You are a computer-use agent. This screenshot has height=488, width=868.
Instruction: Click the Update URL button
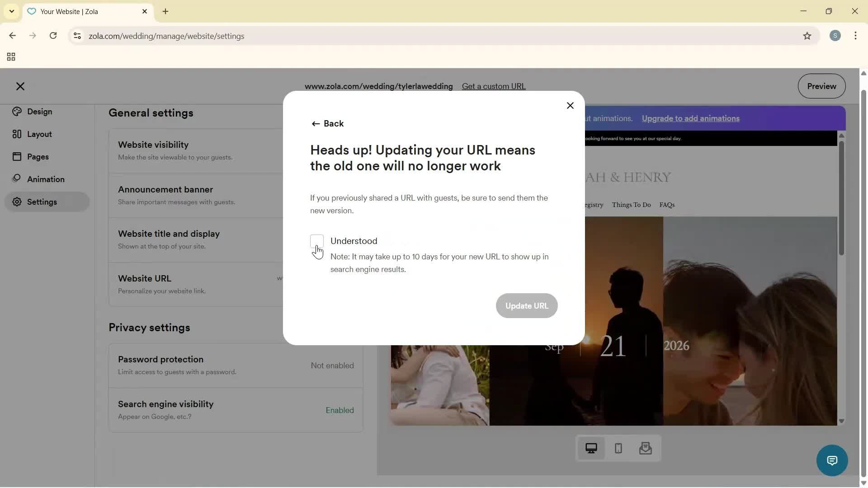(527, 305)
